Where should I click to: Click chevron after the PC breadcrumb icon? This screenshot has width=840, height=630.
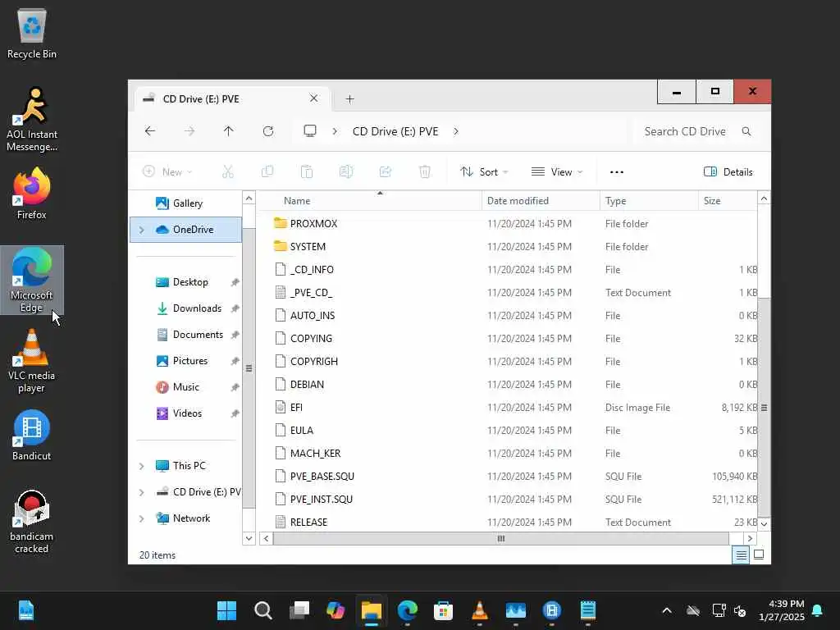pyautogui.click(x=335, y=131)
